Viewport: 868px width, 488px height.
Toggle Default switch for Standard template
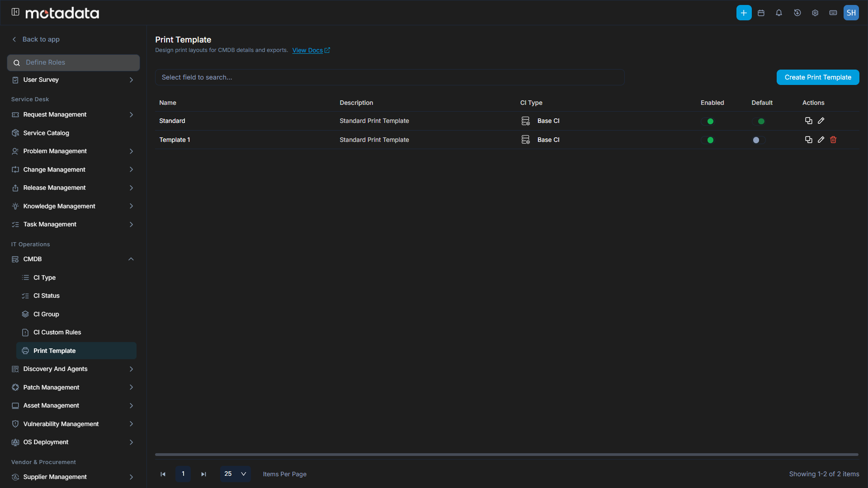759,121
